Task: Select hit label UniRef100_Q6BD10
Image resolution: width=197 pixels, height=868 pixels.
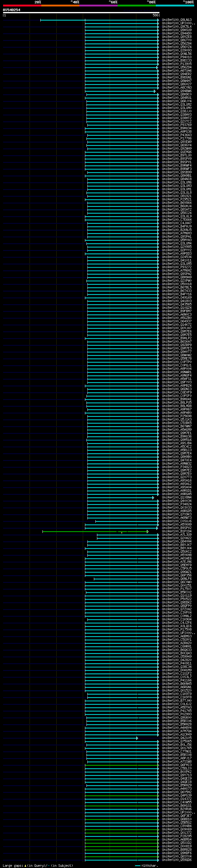Action: coord(176,819)
